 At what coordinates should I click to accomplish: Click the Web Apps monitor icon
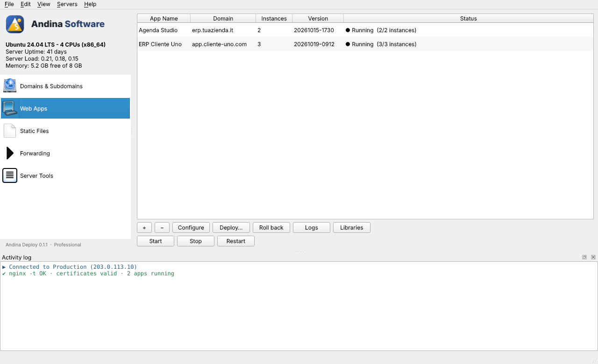click(10, 108)
